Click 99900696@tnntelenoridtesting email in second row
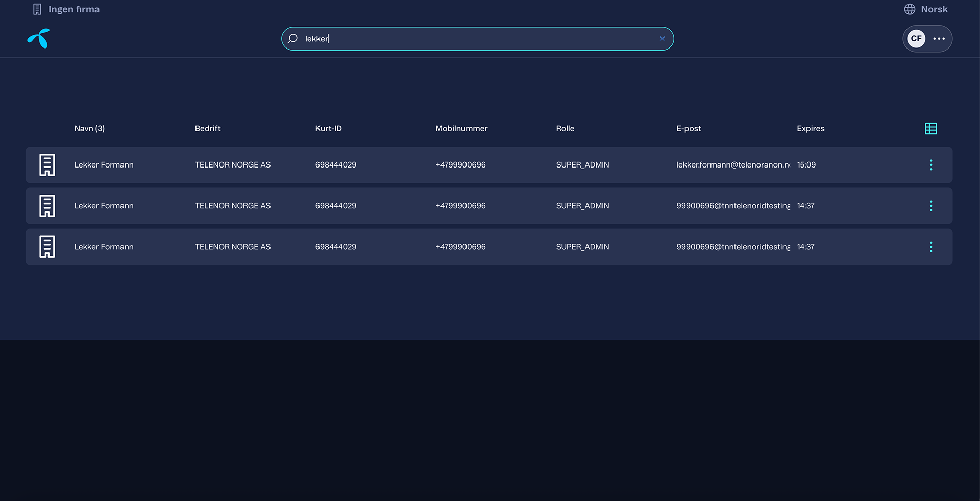This screenshot has height=501, width=980. click(733, 206)
